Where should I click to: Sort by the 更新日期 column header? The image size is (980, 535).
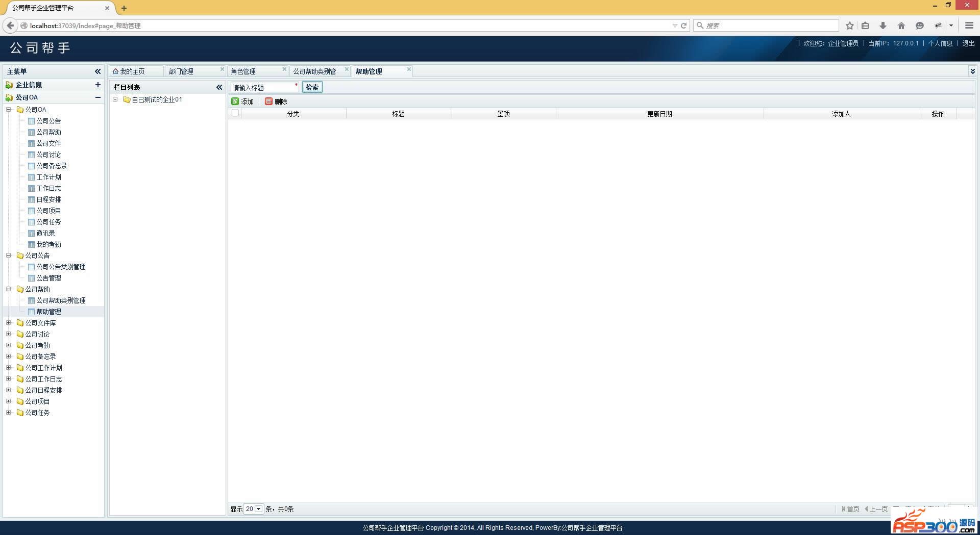[x=659, y=114]
